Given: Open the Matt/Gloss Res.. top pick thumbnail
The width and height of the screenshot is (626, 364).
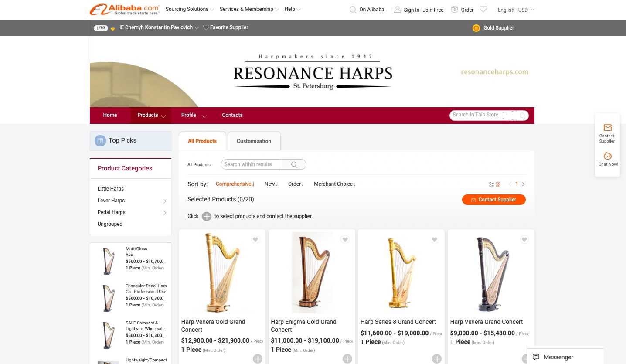Looking at the screenshot, I should tap(108, 261).
